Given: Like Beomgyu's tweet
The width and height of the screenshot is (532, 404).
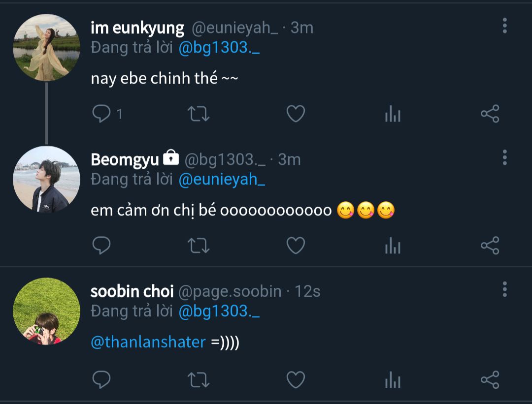Looking at the screenshot, I should [x=296, y=245].
